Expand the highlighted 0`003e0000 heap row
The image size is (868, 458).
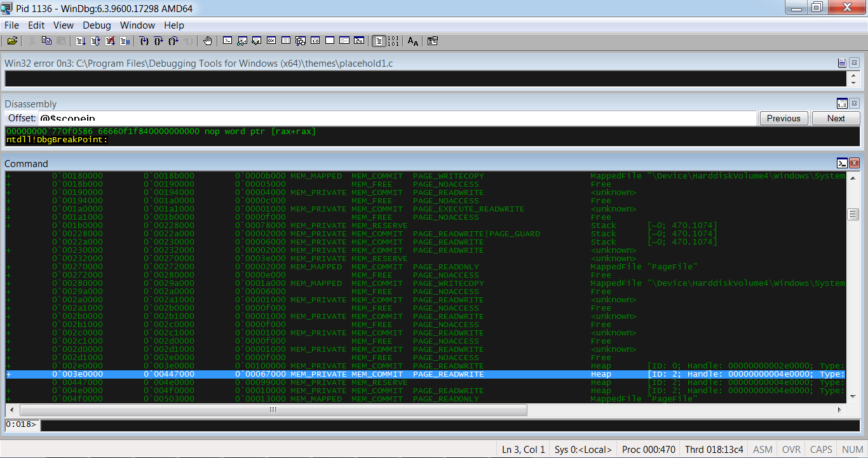click(x=9, y=374)
